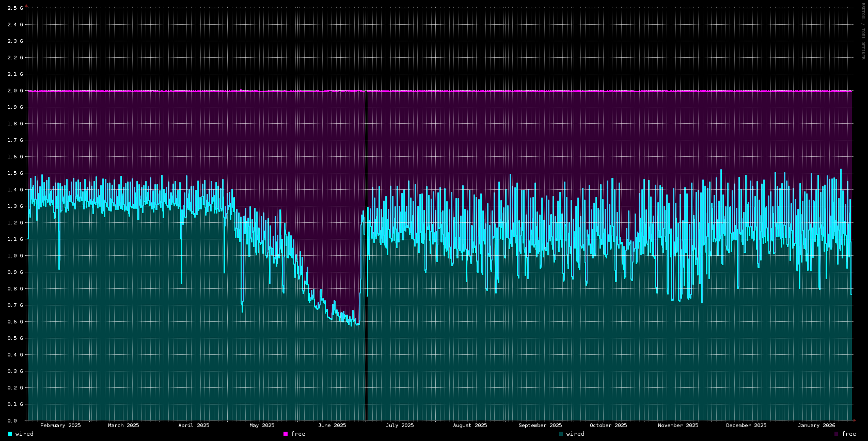This screenshot has height=441, width=868.
Task: Click the September 2025 axis label
Action: 540,426
